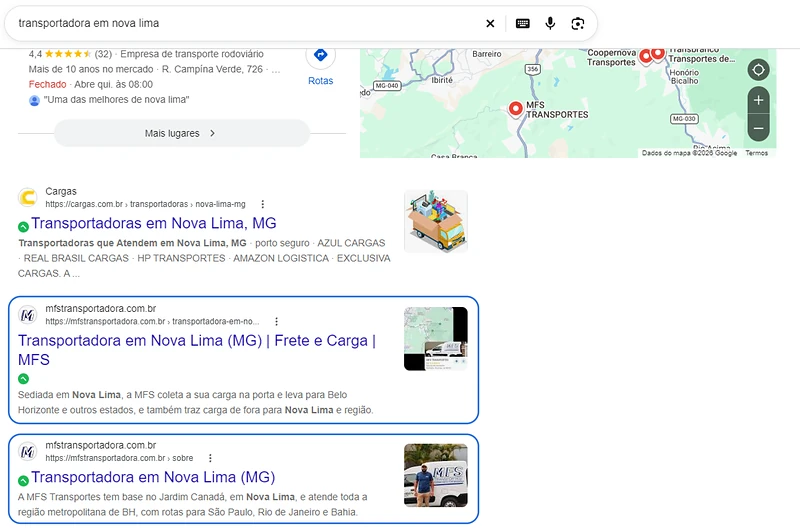
Task: Clear the search box with the X icon
Action: tap(490, 23)
